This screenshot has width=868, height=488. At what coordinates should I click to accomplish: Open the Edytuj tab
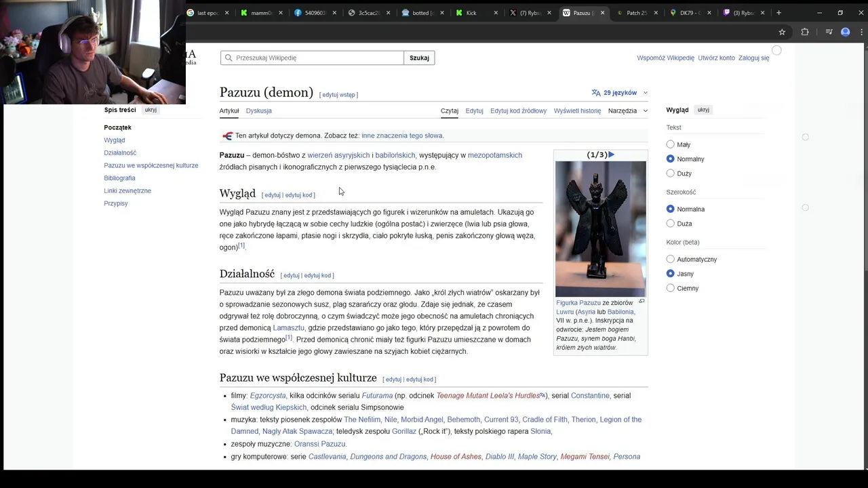[475, 110]
